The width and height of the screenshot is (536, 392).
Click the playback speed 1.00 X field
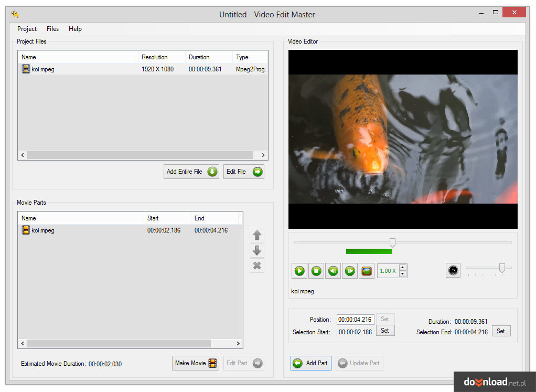pos(388,271)
